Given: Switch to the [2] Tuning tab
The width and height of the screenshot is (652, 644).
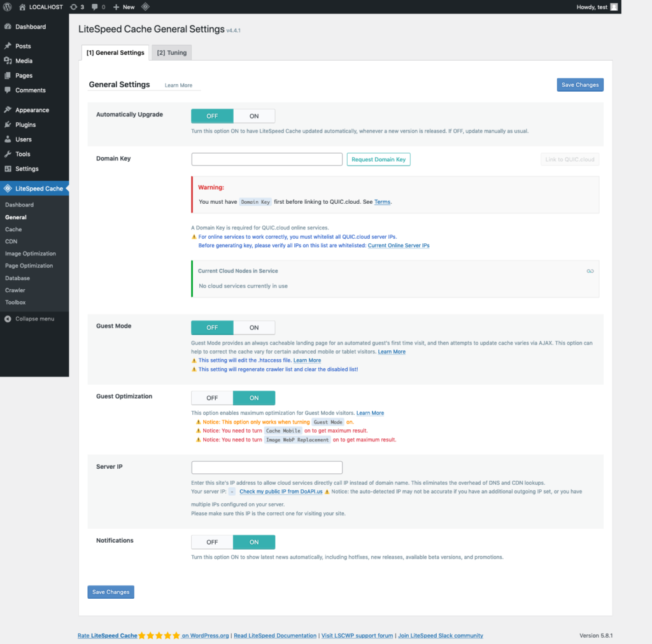Looking at the screenshot, I should pos(172,53).
